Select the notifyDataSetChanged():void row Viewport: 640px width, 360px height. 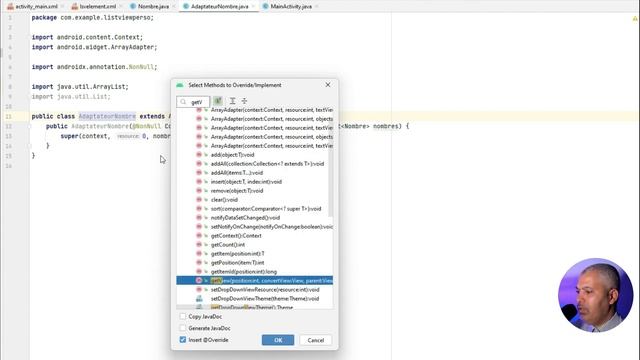tap(255, 218)
